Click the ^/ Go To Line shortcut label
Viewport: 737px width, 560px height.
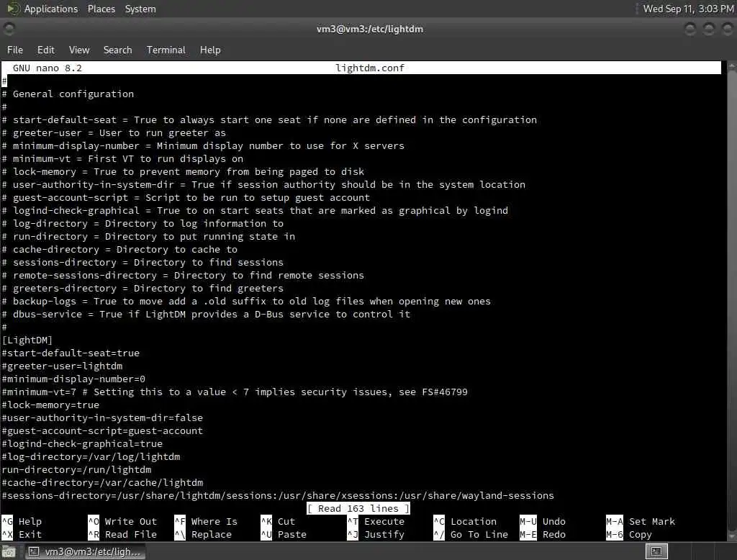click(x=471, y=535)
